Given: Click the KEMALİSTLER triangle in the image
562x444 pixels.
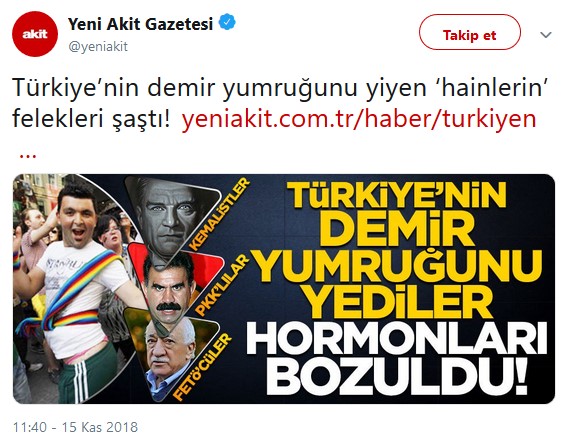Looking at the screenshot, I should click(173, 214).
